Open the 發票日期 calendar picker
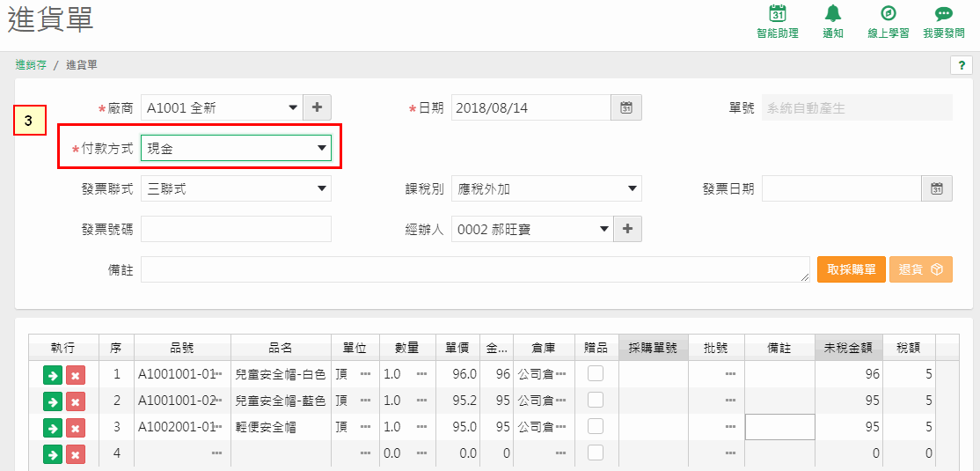This screenshot has width=980, height=471. pos(936,188)
